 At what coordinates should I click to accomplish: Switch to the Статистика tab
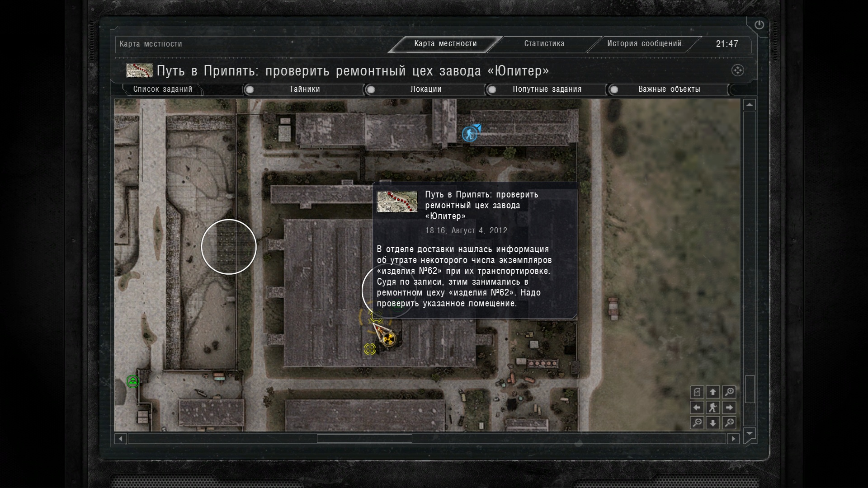544,44
